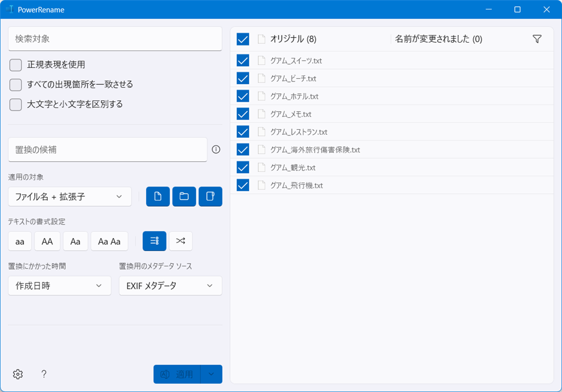Open the EXIF メタデータ source dropdown
This screenshot has height=392, width=562.
point(170,285)
